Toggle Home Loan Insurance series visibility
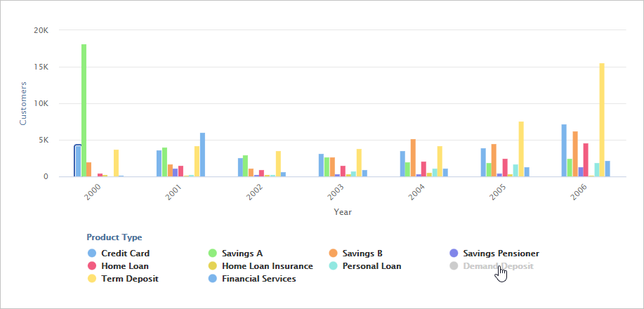The width and height of the screenshot is (644, 309). tap(267, 266)
